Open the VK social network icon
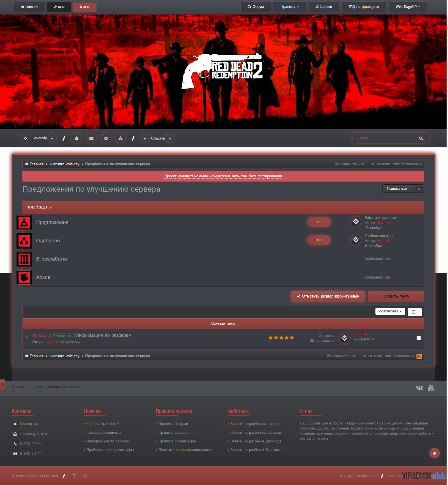The width and height of the screenshot is (448, 485). 419,388
